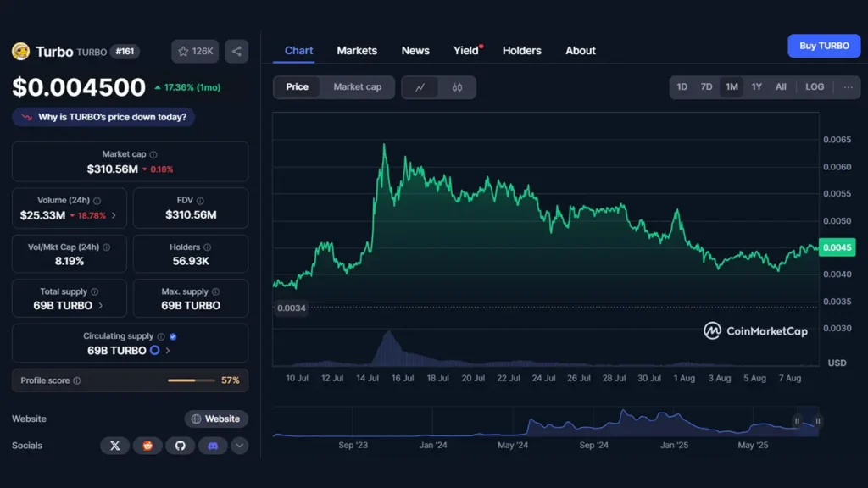Click the Profile score progress bar
The image size is (868, 488).
pyautogui.click(x=191, y=380)
